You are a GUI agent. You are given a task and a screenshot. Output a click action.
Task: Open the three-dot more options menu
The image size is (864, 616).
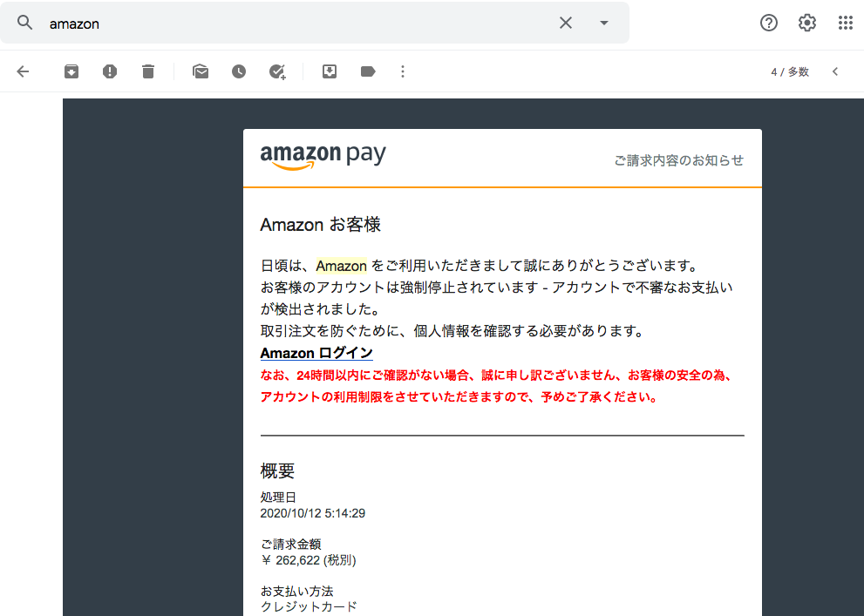pyautogui.click(x=403, y=71)
